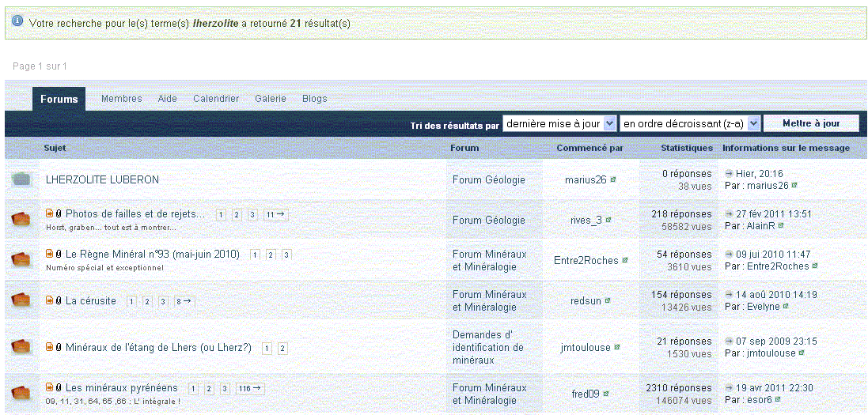Screen dimensions: 868x415
Task: Open topic 'Minéraux de l'étang de Lhers'
Action: (x=158, y=348)
